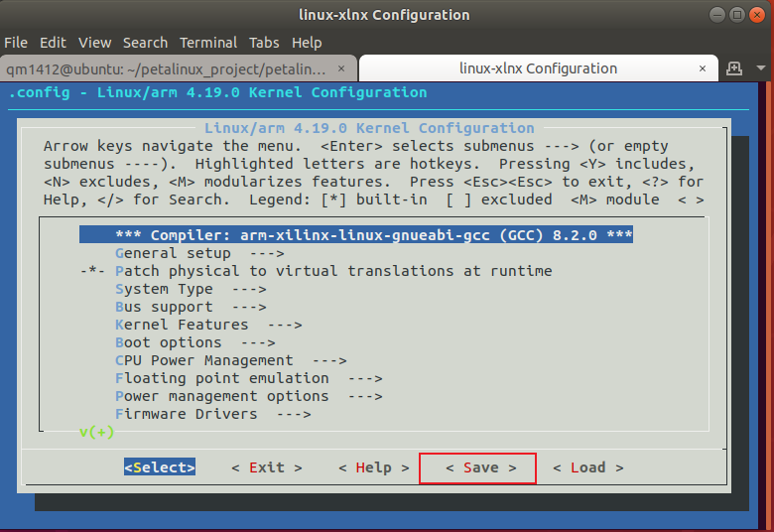This screenshot has height=532, width=774.
Task: Switch to the linux-xlnx Configuration tab
Action: tap(538, 68)
